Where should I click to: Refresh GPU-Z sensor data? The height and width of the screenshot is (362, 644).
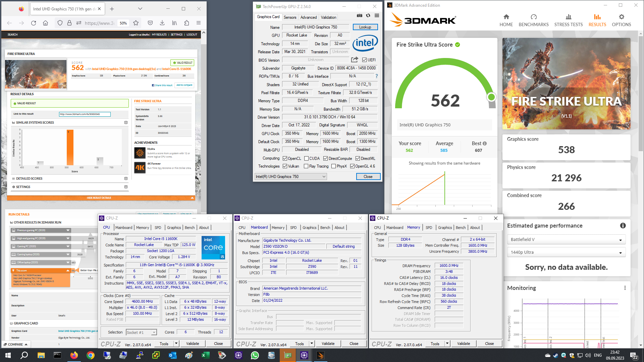pos(368,15)
